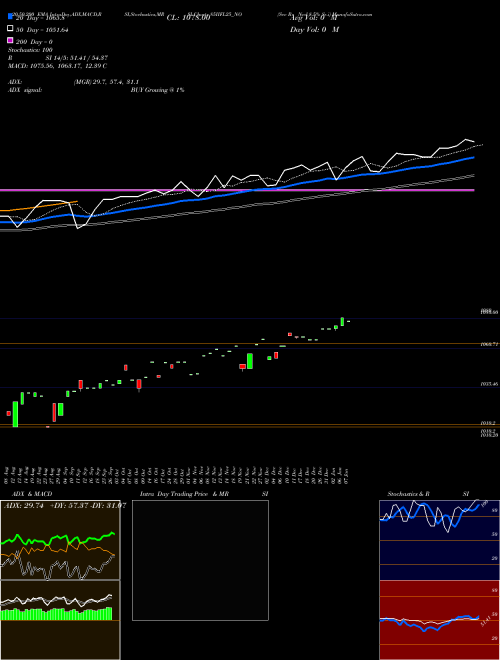The height and width of the screenshot is (660, 500).
Task: Click the 'ADX signal:' label
Action: [25, 90]
